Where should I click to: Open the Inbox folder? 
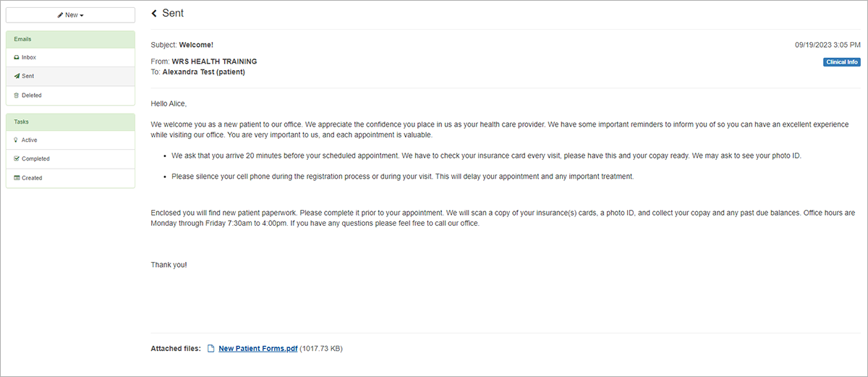70,57
